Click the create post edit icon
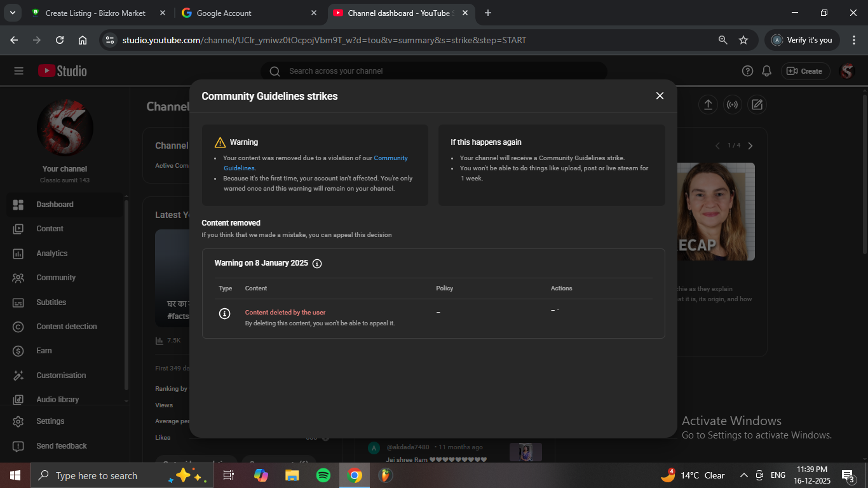The width and height of the screenshot is (868, 488). pos(757,105)
